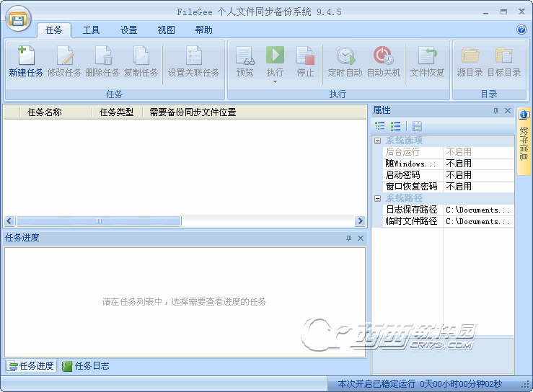Open the dropdown arrow under 执行

click(275, 82)
